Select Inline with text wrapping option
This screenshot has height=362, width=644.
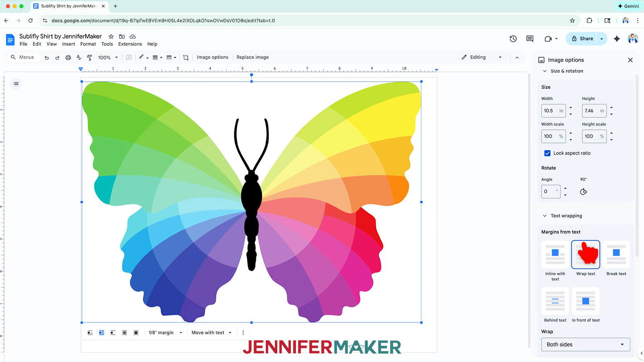click(x=555, y=254)
